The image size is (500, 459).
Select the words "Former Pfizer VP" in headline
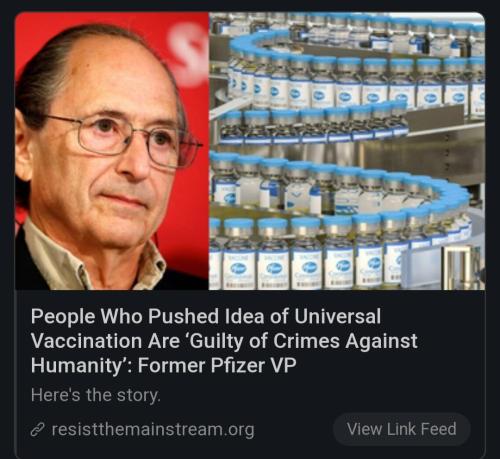coord(217,366)
